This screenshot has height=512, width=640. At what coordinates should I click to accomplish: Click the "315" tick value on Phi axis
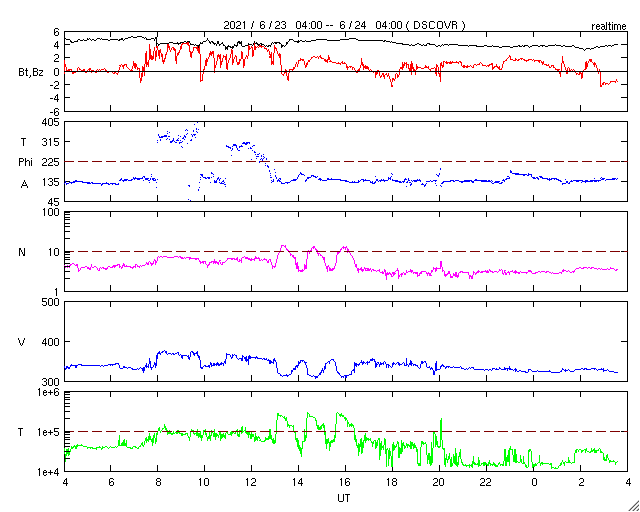coord(51,142)
